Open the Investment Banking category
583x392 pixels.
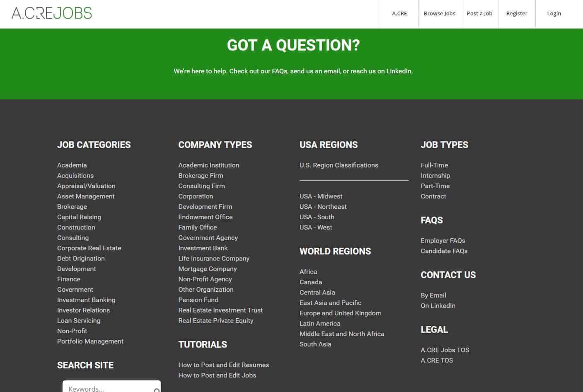(86, 300)
